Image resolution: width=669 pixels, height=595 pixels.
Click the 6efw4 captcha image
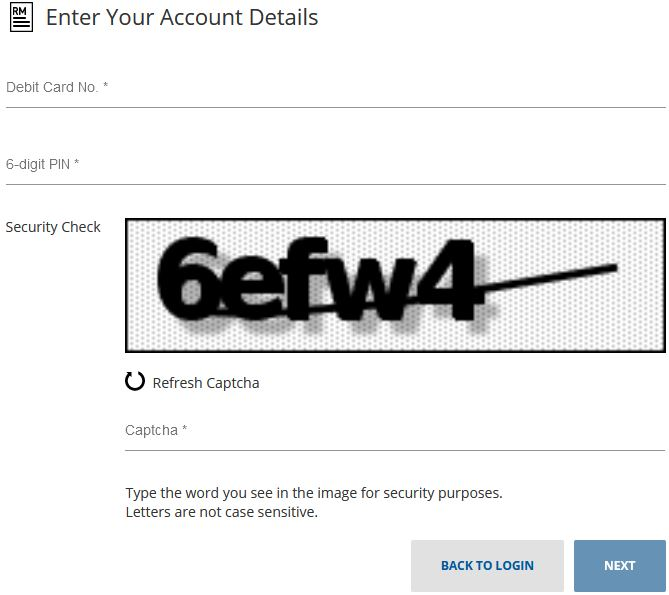point(395,286)
